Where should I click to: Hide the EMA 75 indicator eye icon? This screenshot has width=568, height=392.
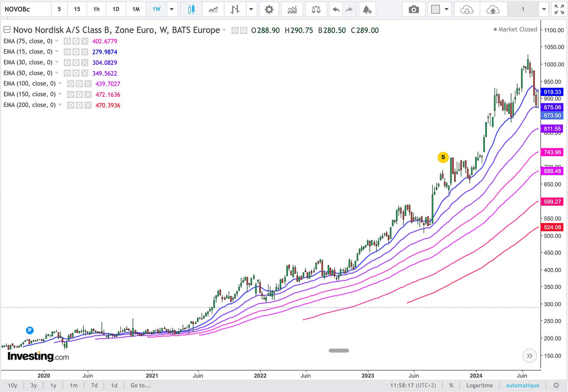(67, 41)
